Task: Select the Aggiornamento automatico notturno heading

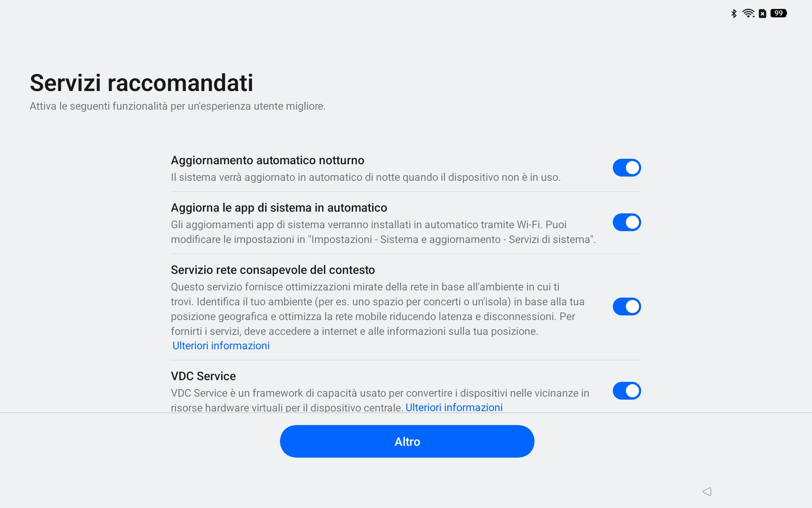Action: click(268, 160)
